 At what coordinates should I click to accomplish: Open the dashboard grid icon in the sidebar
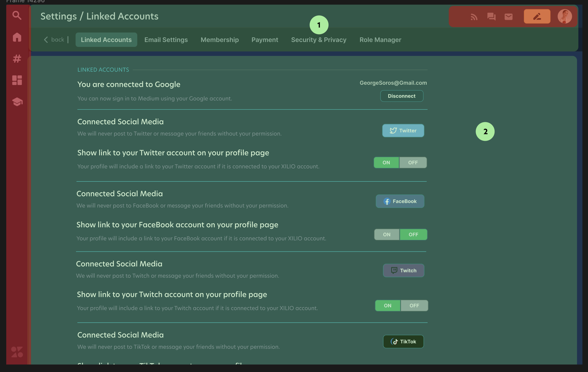click(17, 80)
